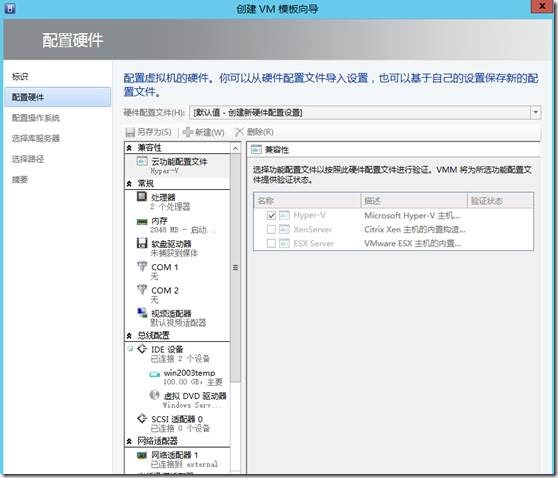Click inside the hardware profile field text
This screenshot has width=558, height=478.
point(248,113)
